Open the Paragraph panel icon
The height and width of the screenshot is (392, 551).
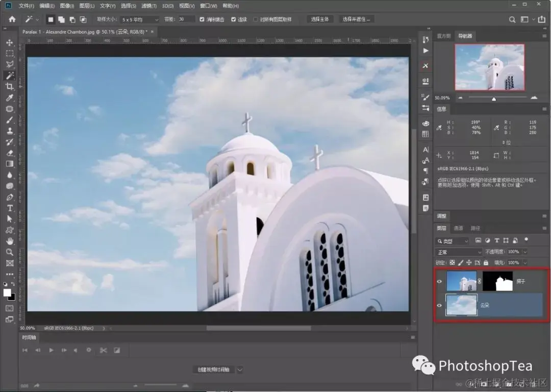[425, 171]
